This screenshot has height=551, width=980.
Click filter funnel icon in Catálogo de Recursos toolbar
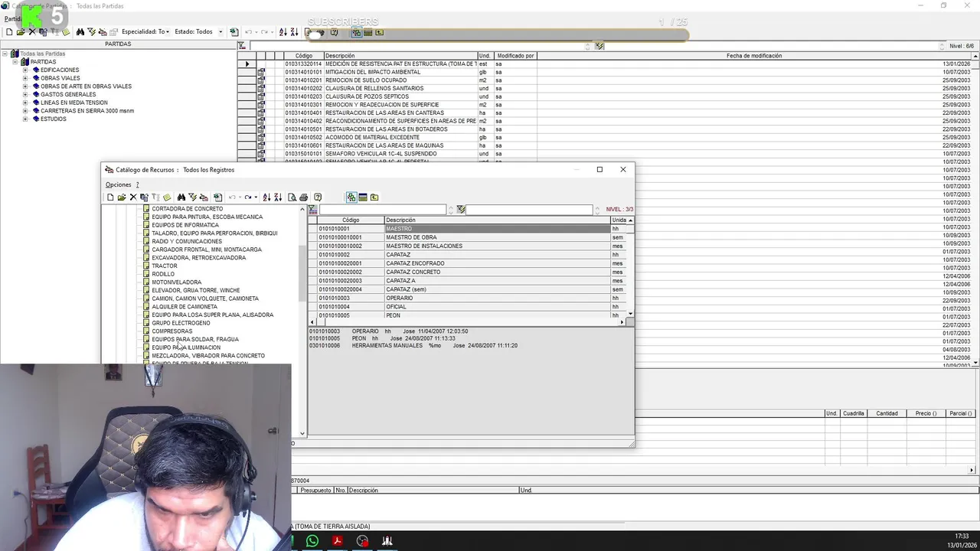[x=193, y=197]
